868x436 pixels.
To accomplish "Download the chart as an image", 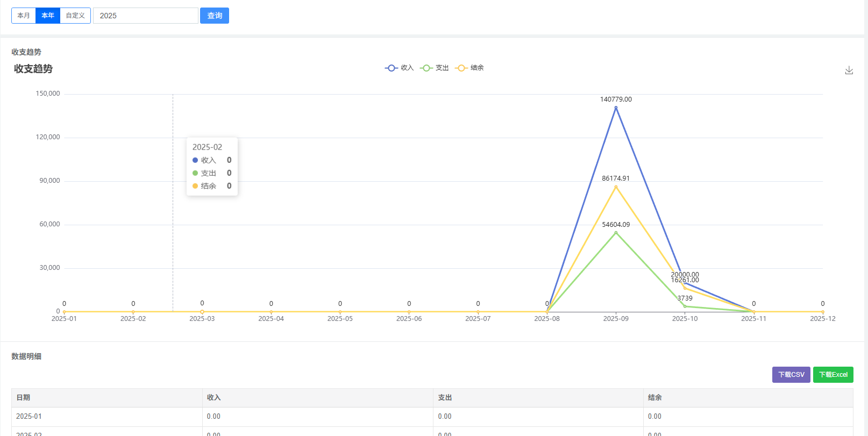I will click(849, 70).
